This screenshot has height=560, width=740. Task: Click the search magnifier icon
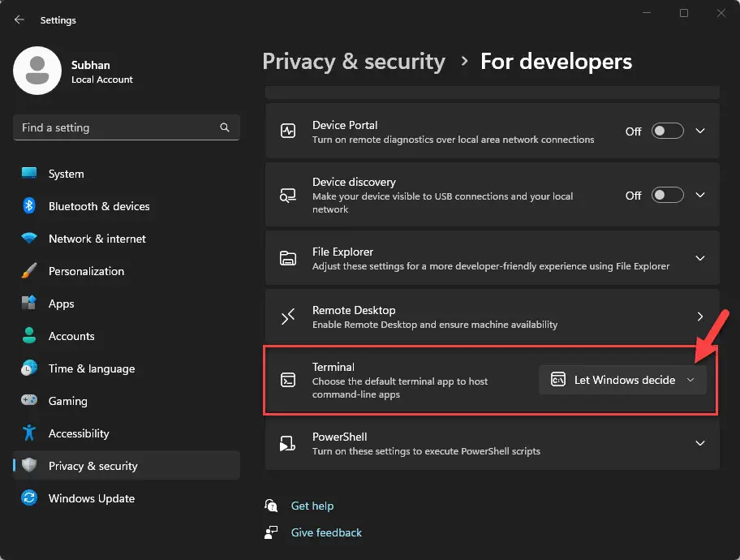coord(225,127)
